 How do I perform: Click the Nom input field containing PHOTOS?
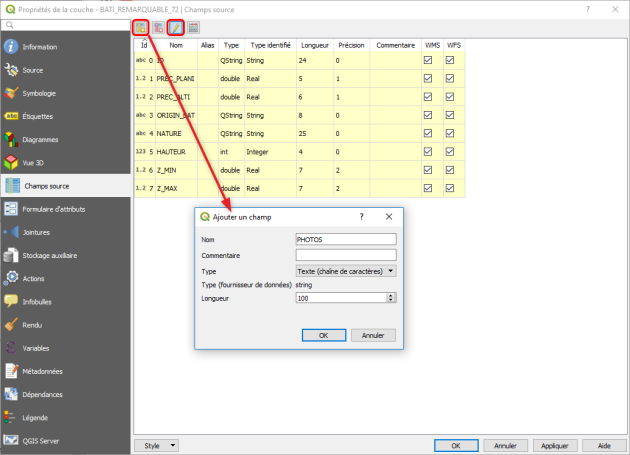[346, 240]
